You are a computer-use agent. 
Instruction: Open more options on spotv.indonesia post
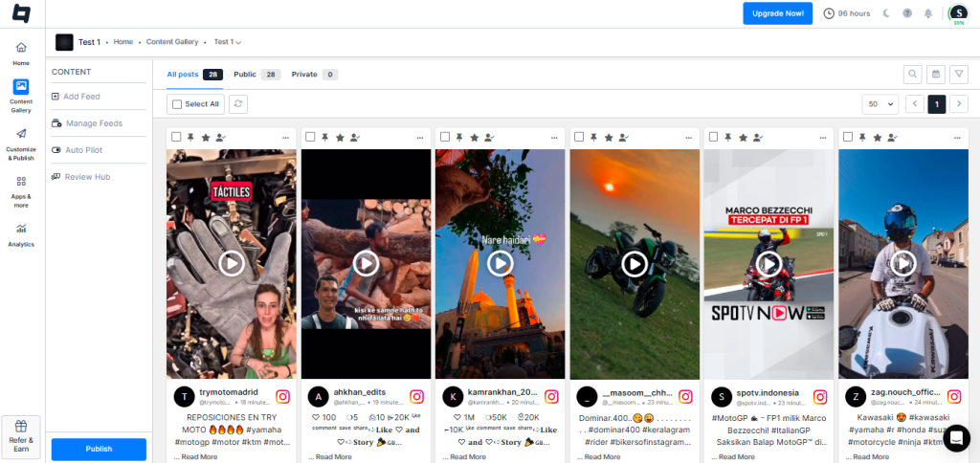click(x=823, y=138)
